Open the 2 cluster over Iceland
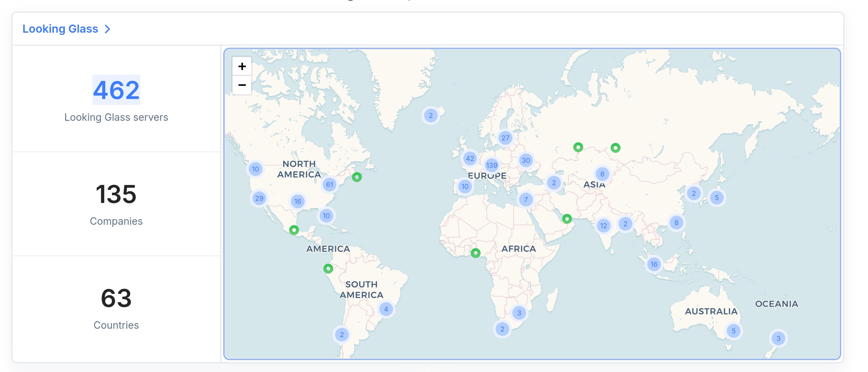The image size is (868, 372). (x=430, y=116)
